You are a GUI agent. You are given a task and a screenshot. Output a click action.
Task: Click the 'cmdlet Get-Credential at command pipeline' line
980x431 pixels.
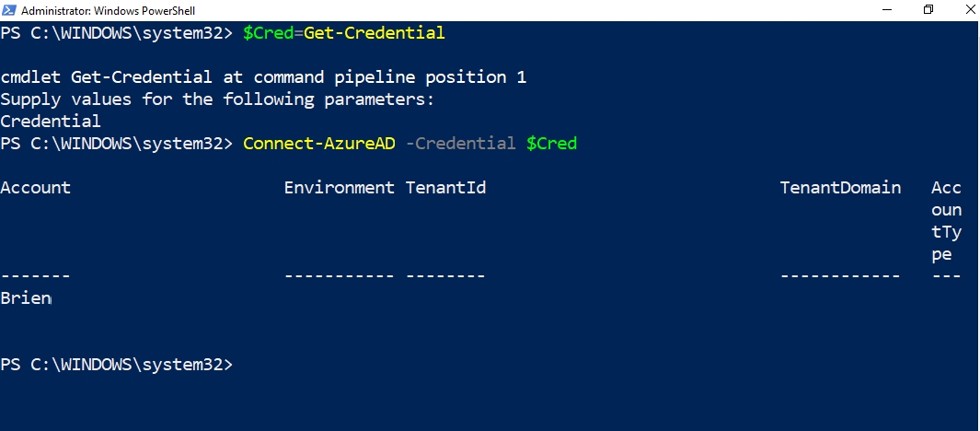tap(263, 77)
